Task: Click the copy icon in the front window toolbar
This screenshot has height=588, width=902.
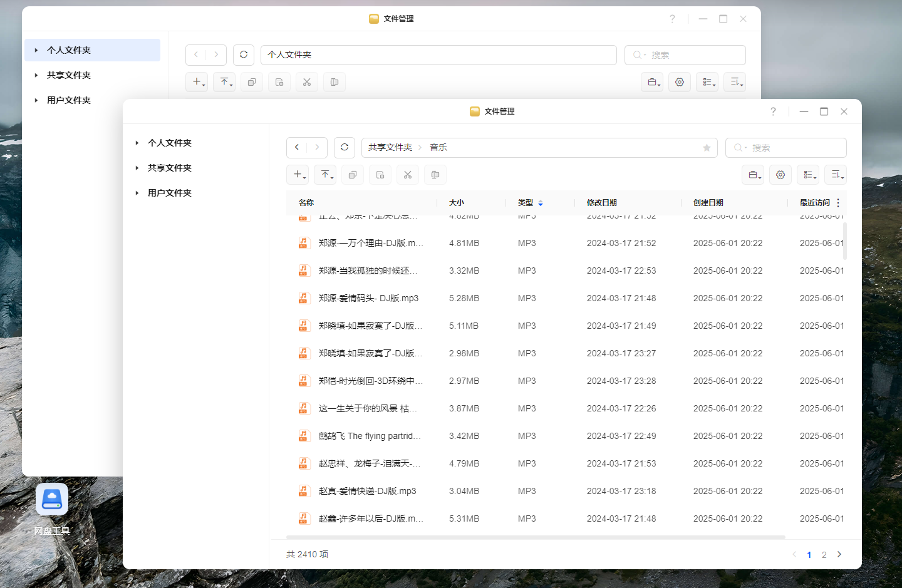Action: coord(353,175)
